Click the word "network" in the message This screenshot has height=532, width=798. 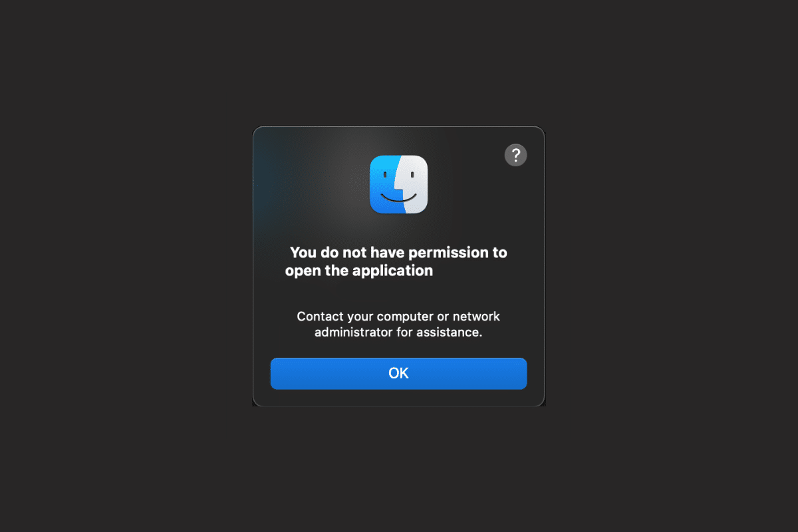477,316
